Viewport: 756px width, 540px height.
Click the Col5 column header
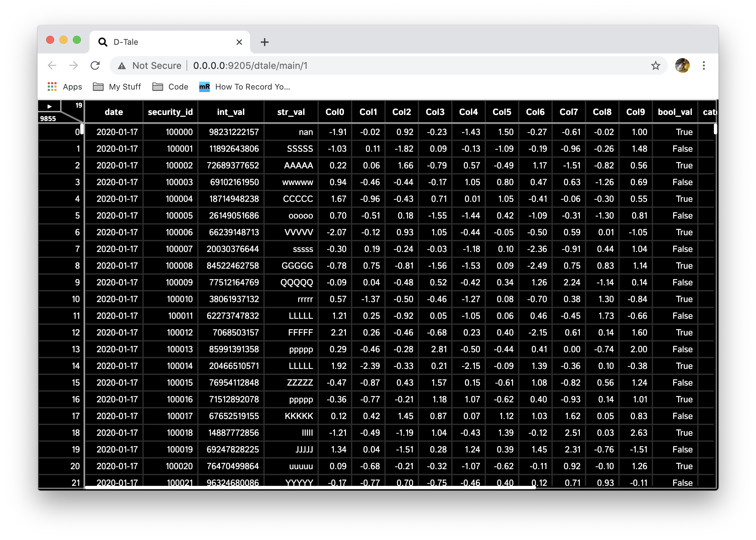point(502,112)
